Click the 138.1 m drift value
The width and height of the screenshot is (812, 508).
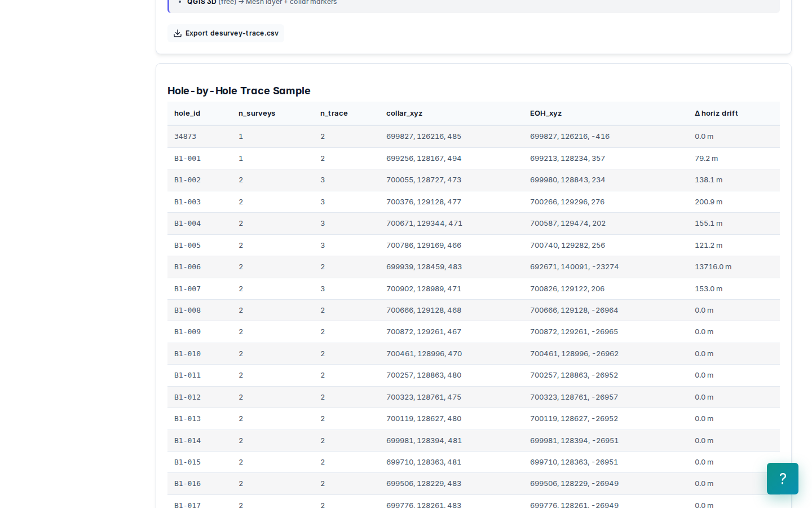pos(708,180)
